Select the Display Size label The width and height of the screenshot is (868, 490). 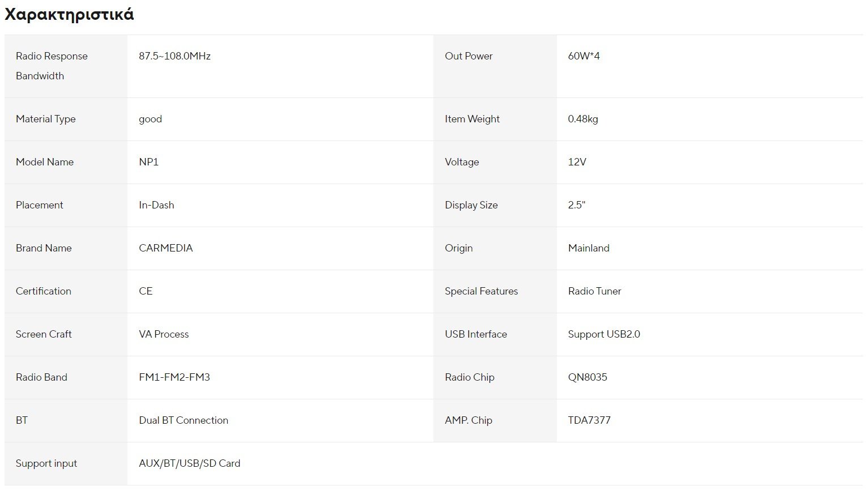471,205
